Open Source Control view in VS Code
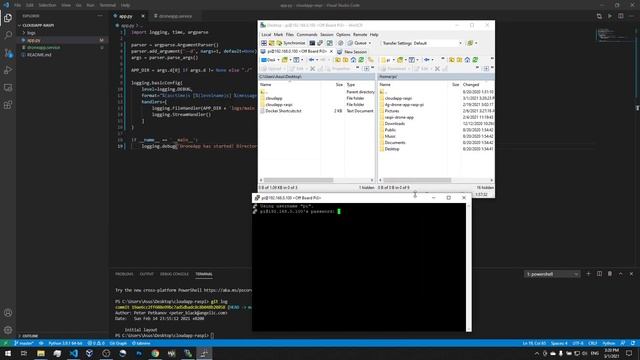The width and height of the screenshot is (640, 360). point(8,53)
